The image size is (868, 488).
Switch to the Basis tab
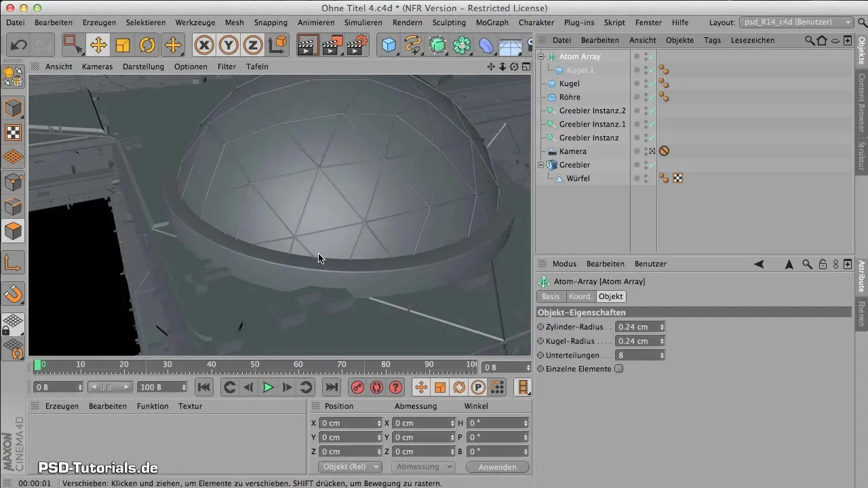[x=551, y=296]
